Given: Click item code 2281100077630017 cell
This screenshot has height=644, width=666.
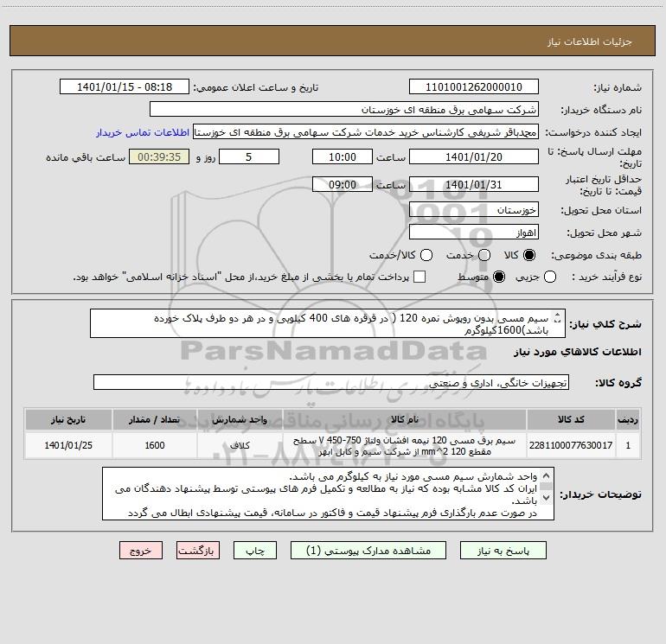Looking at the screenshot, I should tap(571, 445).
